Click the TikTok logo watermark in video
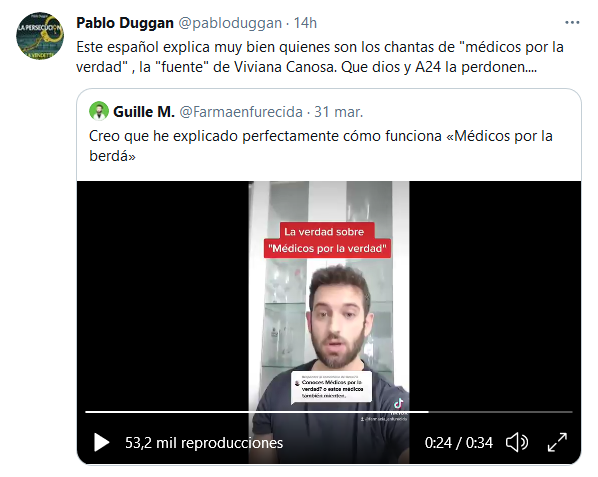This screenshot has height=477, width=598. tap(399, 403)
